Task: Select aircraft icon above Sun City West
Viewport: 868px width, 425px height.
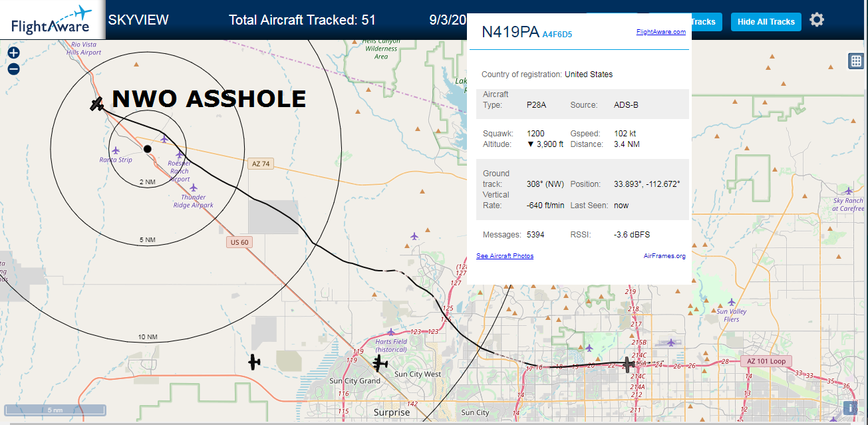Action: pos(380,363)
